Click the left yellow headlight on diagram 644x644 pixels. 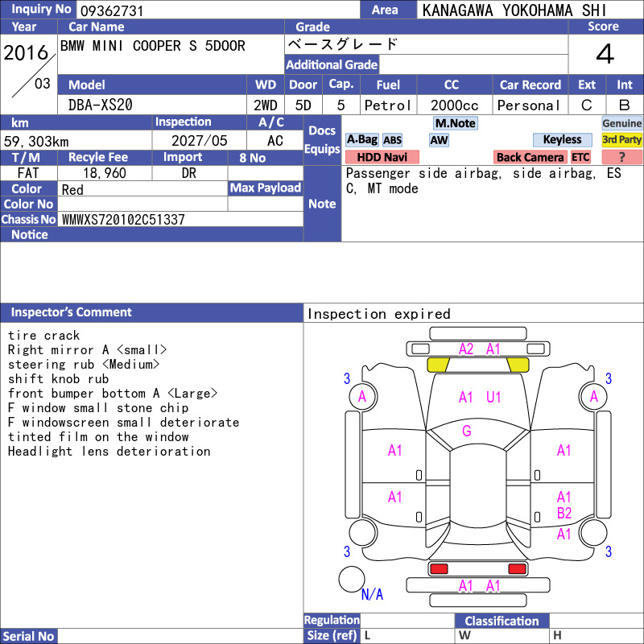tap(438, 365)
